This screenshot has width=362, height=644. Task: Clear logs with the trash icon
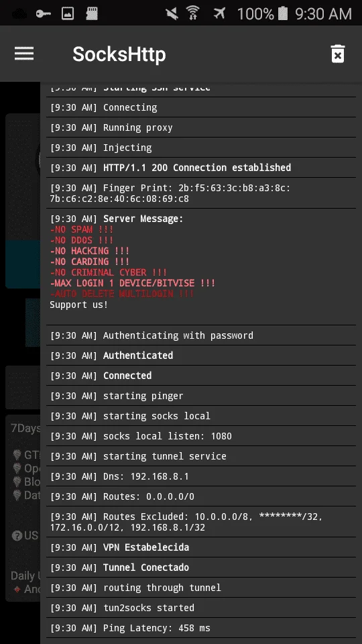[x=338, y=54]
